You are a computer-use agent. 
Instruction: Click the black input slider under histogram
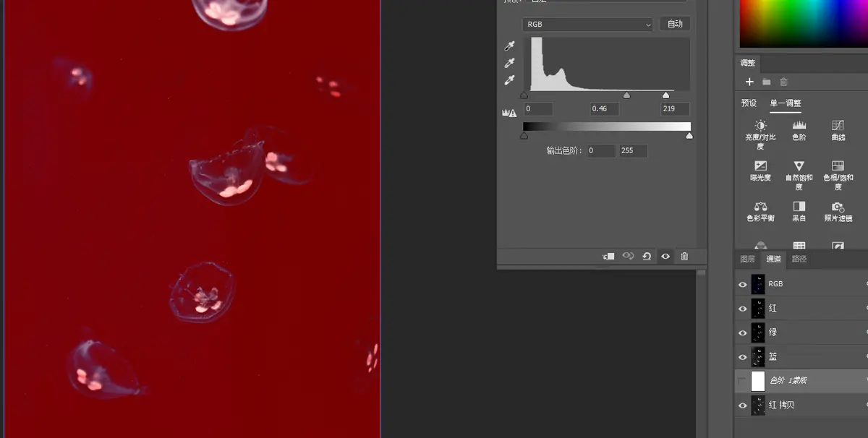[x=524, y=95]
